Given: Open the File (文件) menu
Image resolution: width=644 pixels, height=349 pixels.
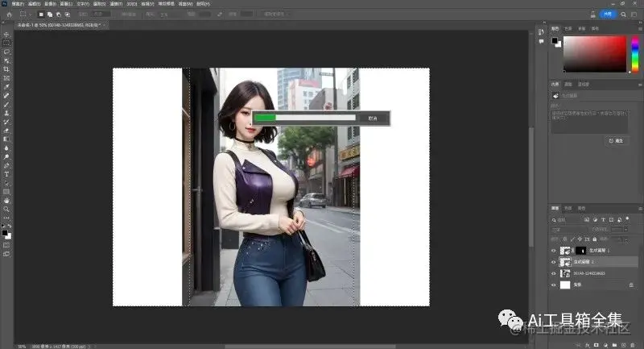Looking at the screenshot, I should (x=18, y=4).
